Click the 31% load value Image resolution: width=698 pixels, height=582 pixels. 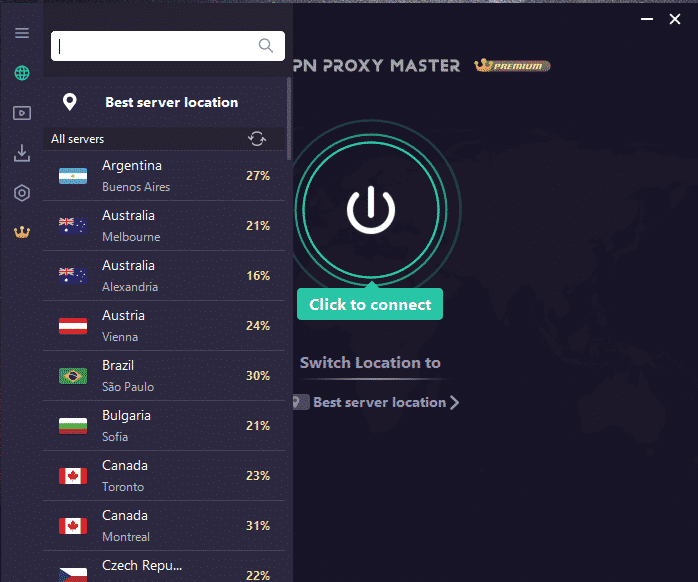pos(258,525)
